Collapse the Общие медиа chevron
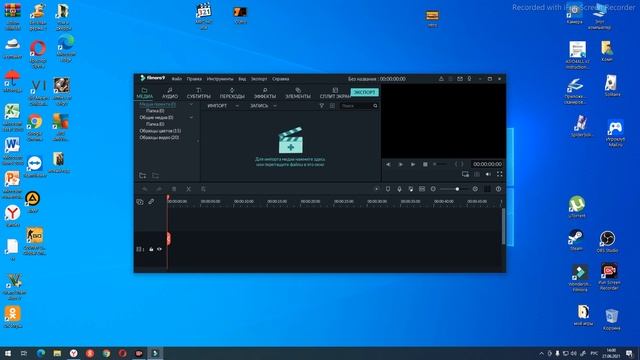The height and width of the screenshot is (360, 640). click(191, 118)
